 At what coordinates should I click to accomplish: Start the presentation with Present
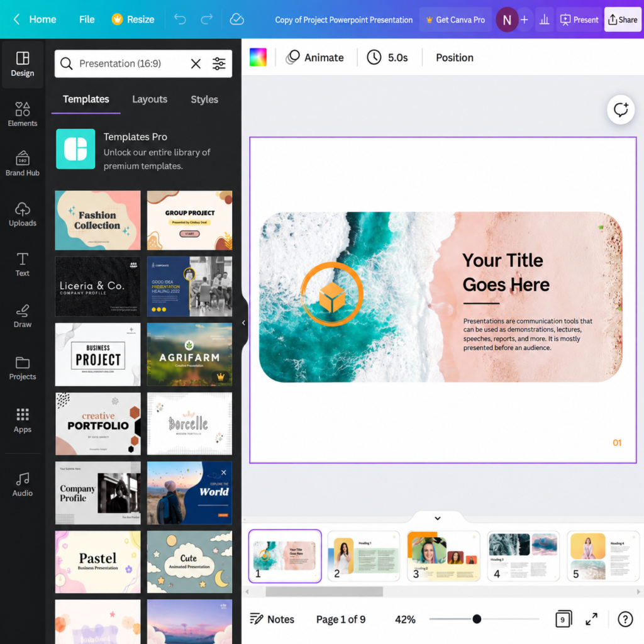click(x=579, y=19)
